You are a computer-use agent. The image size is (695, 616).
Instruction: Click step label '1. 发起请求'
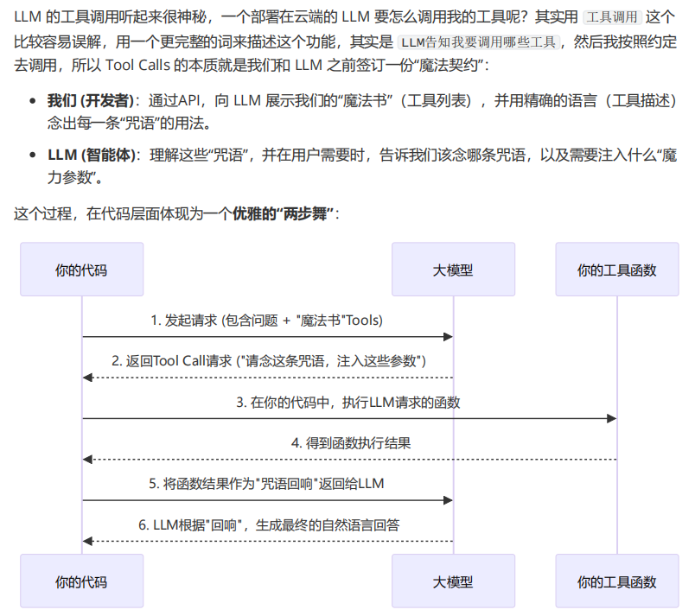(x=184, y=321)
